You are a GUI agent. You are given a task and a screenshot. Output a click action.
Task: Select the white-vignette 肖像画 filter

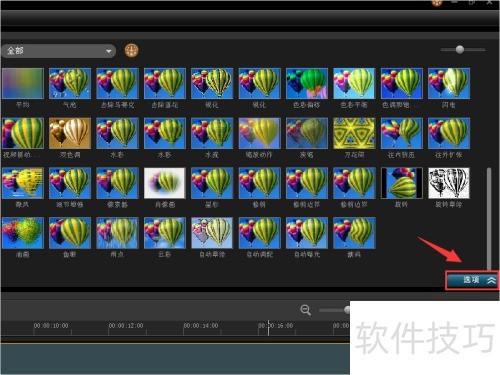(165, 183)
